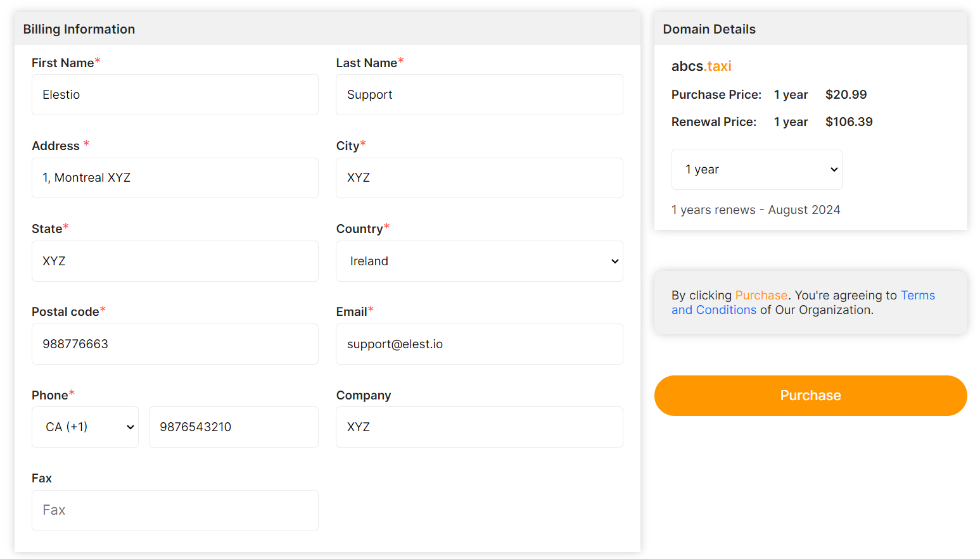Click the First Name input field
The width and height of the screenshot is (980, 559).
coord(175,95)
